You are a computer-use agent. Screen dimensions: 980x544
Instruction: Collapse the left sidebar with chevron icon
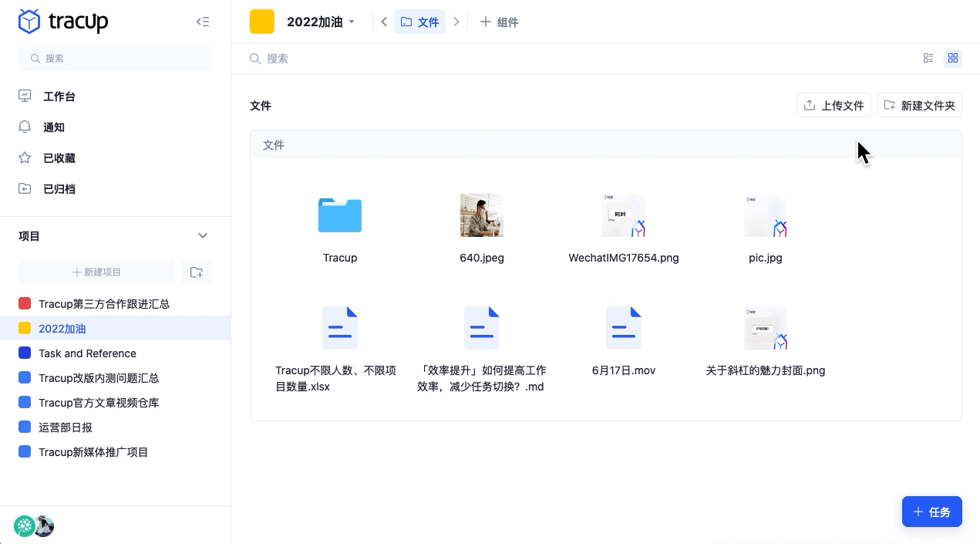[203, 22]
